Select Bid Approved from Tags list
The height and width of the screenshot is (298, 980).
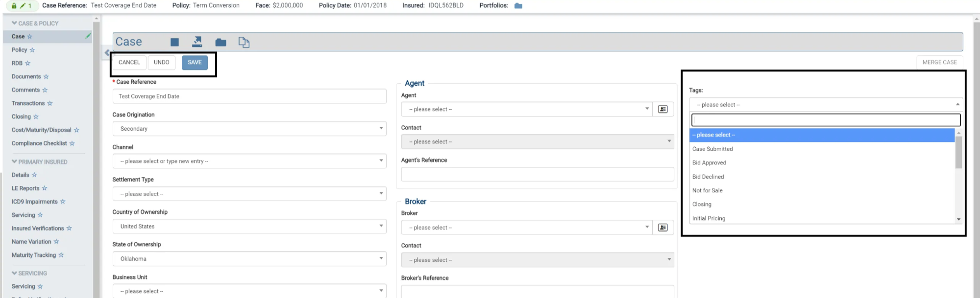click(x=709, y=163)
